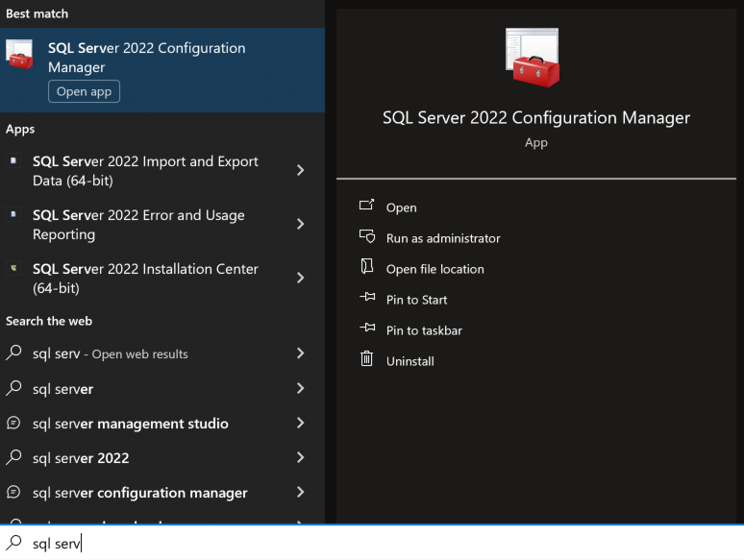Image resolution: width=744 pixels, height=560 pixels.
Task: Click the red toolbox icon in Best match
Action: (19, 54)
